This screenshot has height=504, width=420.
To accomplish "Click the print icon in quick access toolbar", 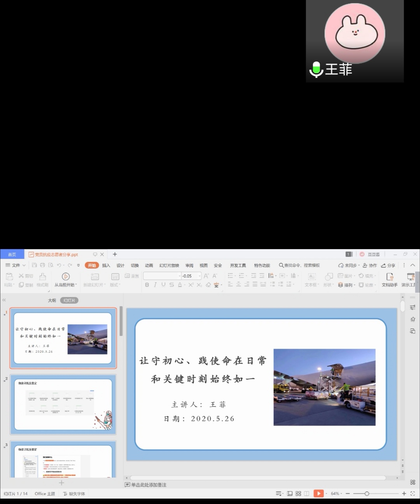I will 42,265.
